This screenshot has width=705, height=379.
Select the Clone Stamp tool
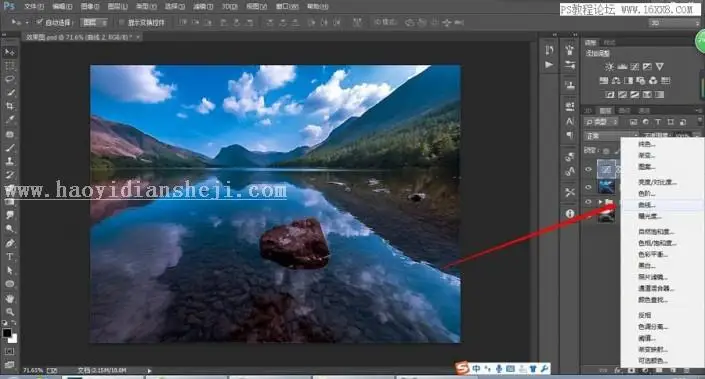pos(9,161)
